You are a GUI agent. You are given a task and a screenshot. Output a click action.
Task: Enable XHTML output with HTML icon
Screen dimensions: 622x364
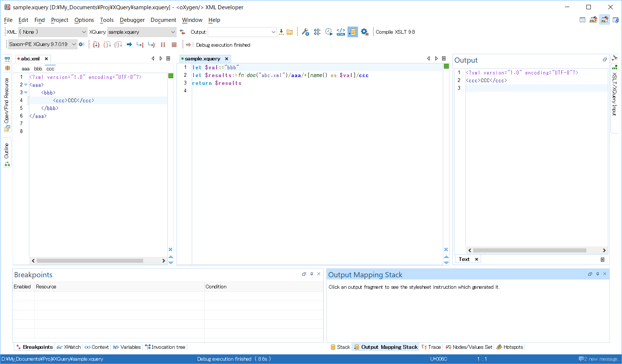click(x=341, y=32)
